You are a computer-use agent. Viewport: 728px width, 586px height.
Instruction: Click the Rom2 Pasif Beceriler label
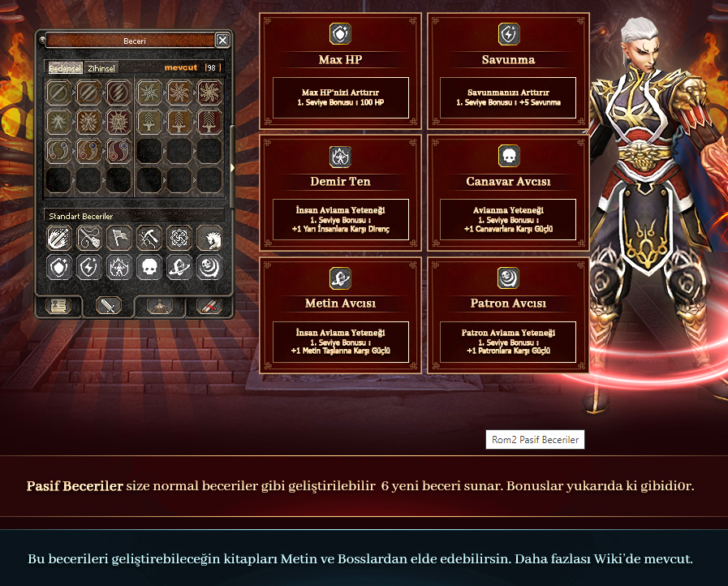tap(535, 440)
